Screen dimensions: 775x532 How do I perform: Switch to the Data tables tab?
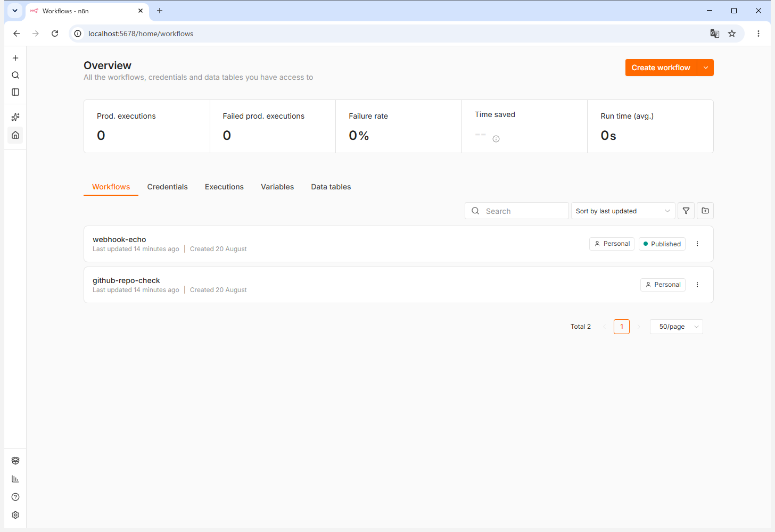coord(331,187)
